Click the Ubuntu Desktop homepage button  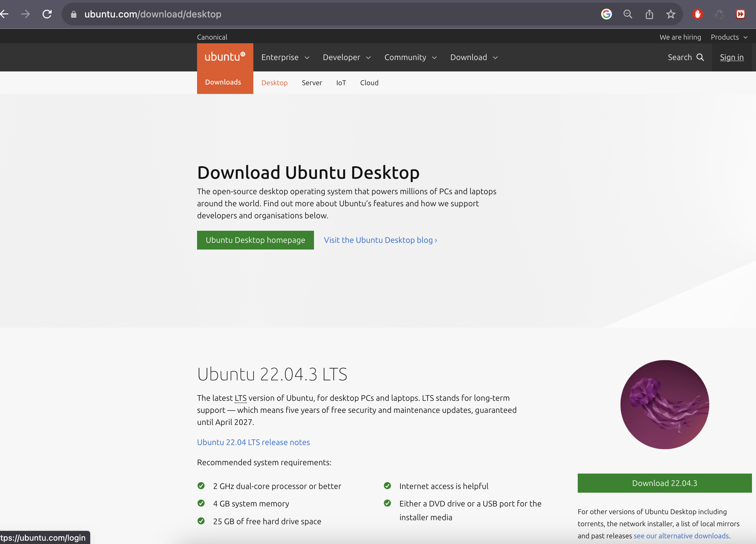click(255, 240)
